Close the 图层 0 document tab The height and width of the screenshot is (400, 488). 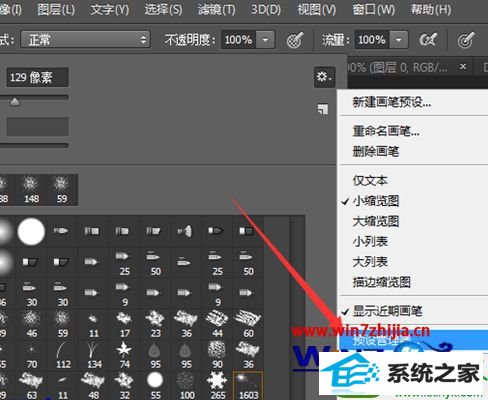tap(463, 67)
